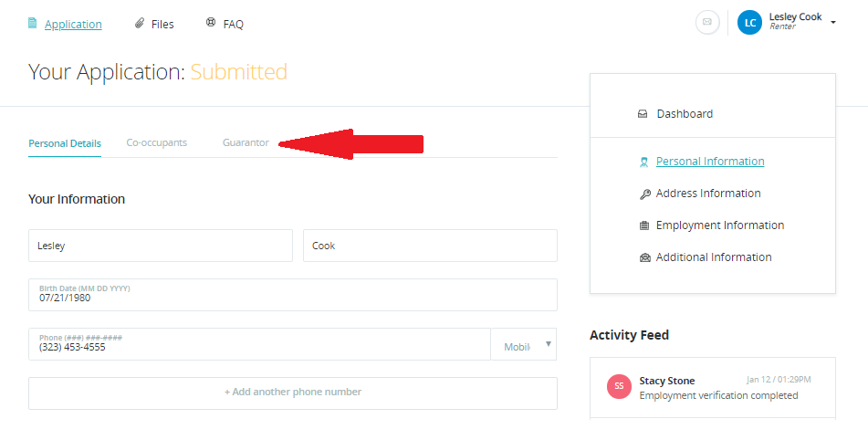Open the Personal Information link
Viewport: 868px width, 440px height.
710,162
